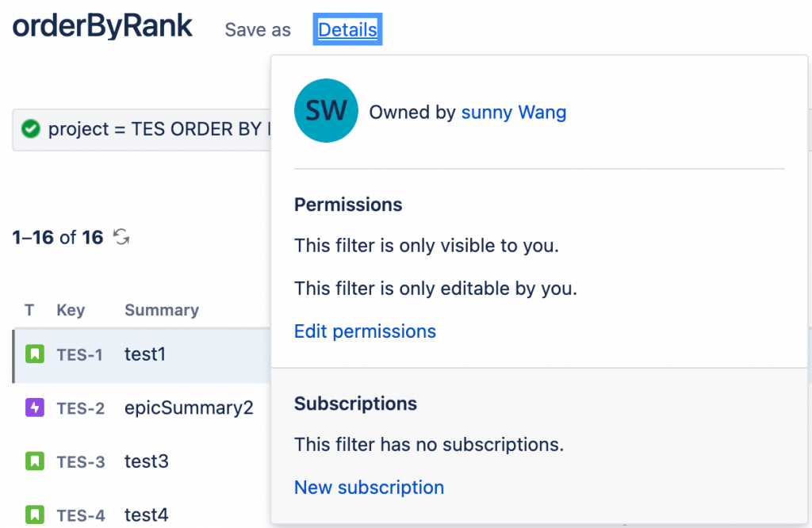This screenshot has width=812, height=528.
Task: Open the epicSummary2 summary link
Action: click(189, 408)
